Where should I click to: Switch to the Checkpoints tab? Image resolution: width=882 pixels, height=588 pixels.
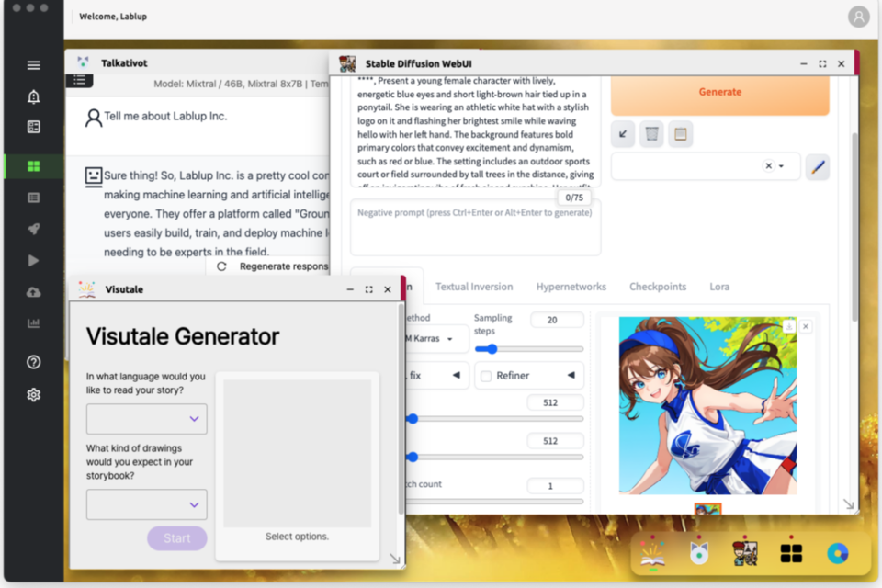tap(657, 287)
